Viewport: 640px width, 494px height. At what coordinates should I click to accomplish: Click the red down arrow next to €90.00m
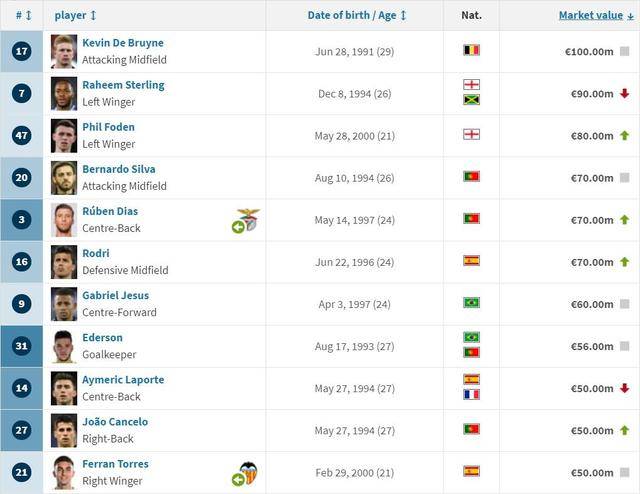click(x=624, y=93)
